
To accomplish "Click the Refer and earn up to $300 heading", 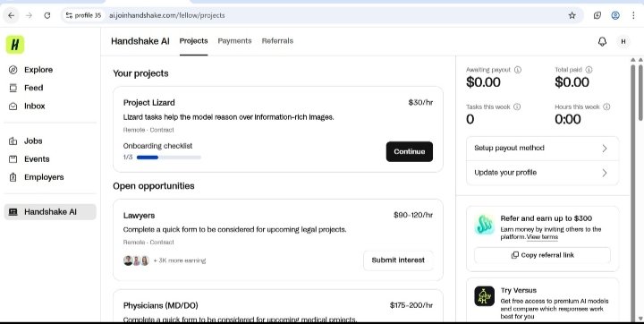I will pos(547,218).
